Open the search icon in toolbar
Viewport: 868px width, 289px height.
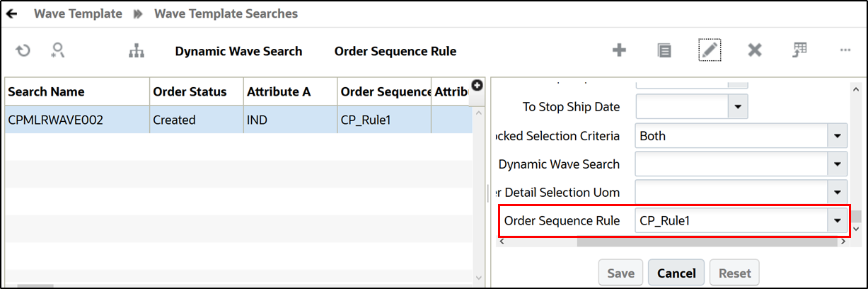(x=58, y=50)
